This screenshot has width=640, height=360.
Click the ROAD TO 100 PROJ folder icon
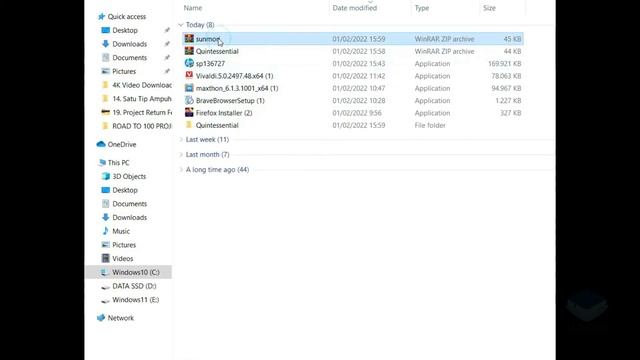(x=105, y=126)
